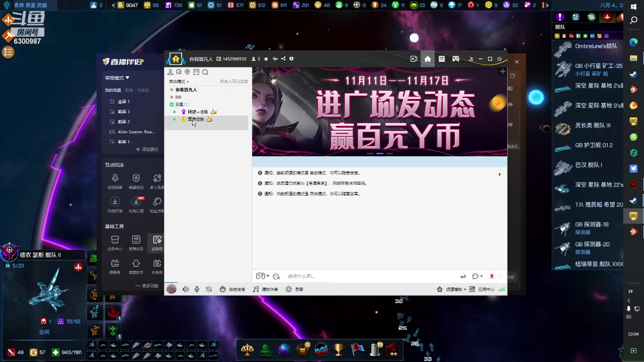The width and height of the screenshot is (644, 362).
Task: Open 应用中心 app center
Action: 482,289
